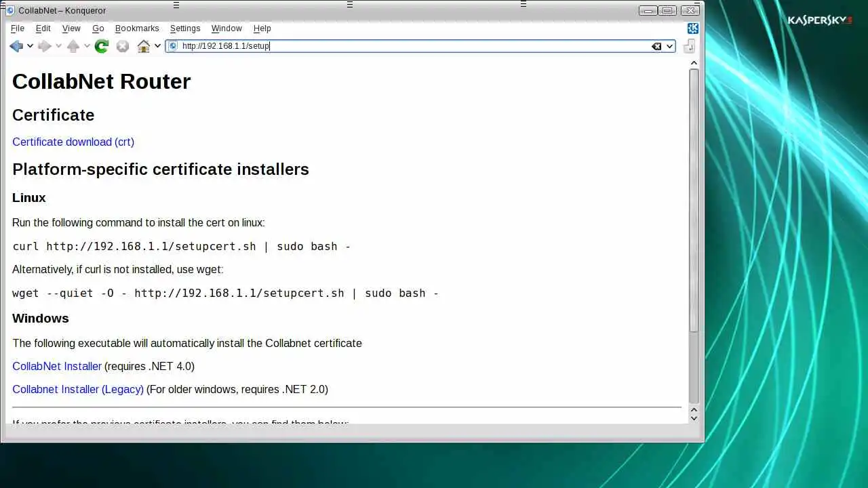Click the Kaspersky logo on the desktop
This screenshot has height=488, width=868.
click(819, 20)
